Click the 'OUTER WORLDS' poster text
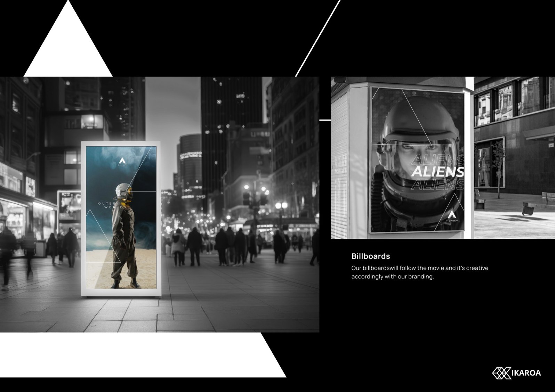555x392 pixels. point(112,205)
